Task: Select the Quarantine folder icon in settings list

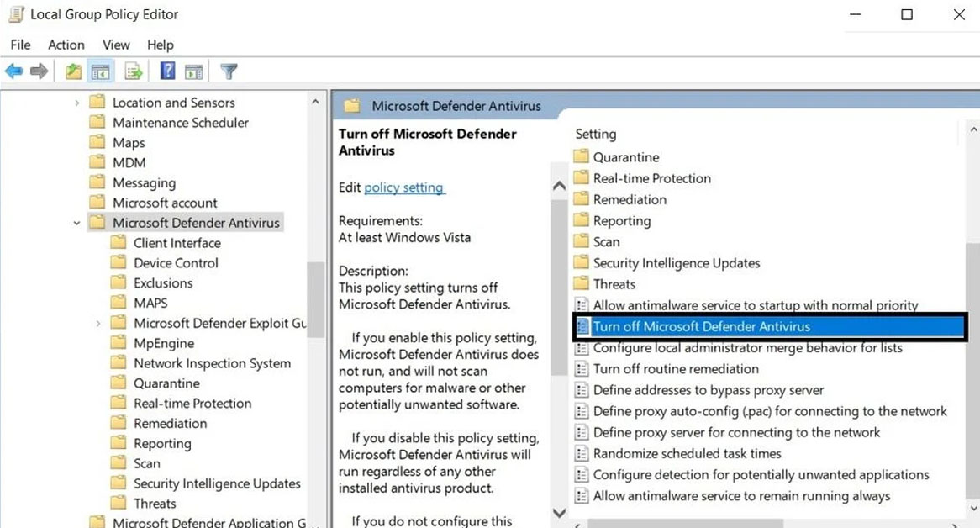Action: pos(582,157)
